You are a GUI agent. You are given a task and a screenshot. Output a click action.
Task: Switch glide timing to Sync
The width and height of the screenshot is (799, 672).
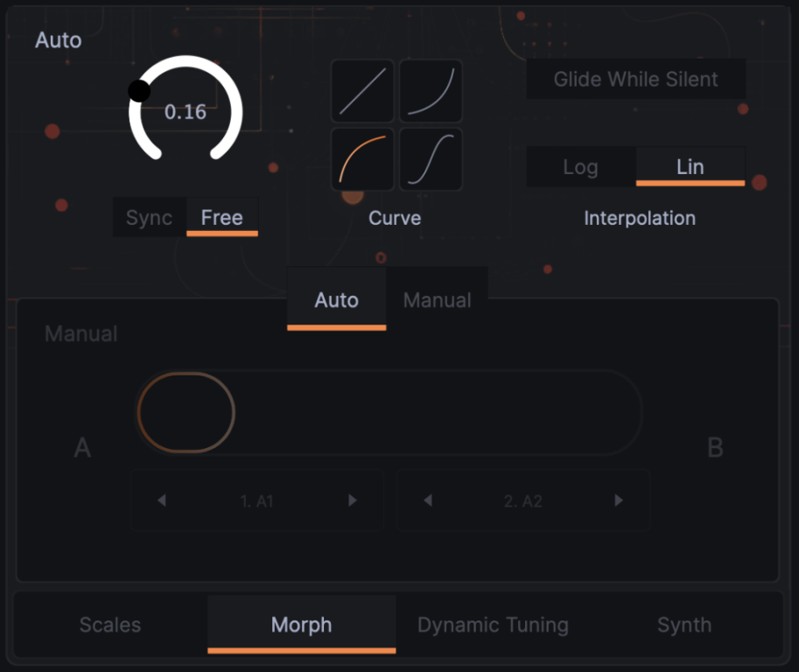tap(150, 218)
